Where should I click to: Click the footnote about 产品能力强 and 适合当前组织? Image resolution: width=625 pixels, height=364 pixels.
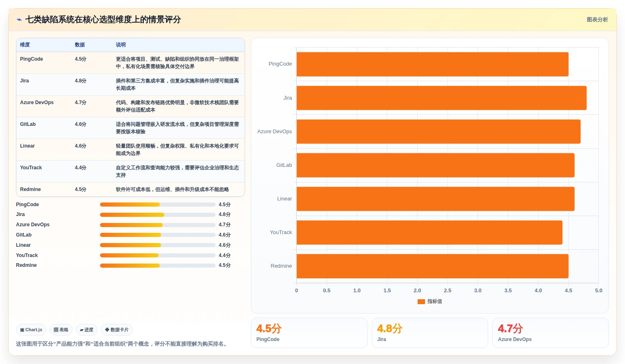pyautogui.click(x=122, y=344)
